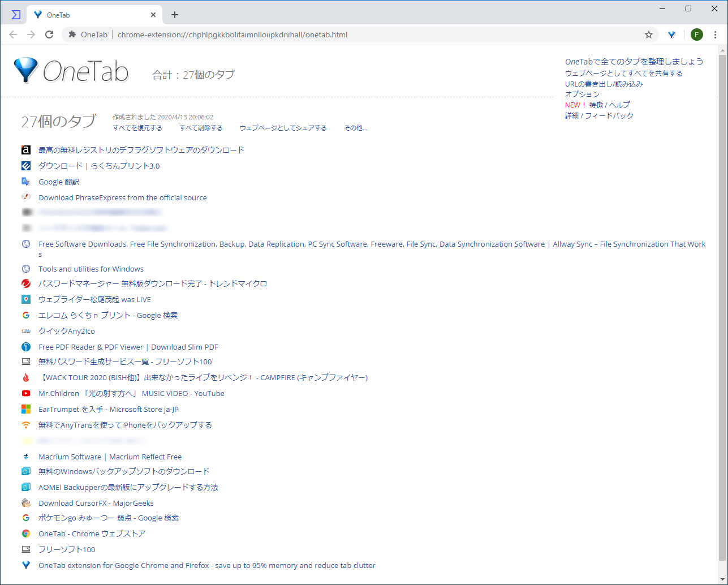
Task: Click ウェブページとしてシェアする link
Action: tap(283, 128)
